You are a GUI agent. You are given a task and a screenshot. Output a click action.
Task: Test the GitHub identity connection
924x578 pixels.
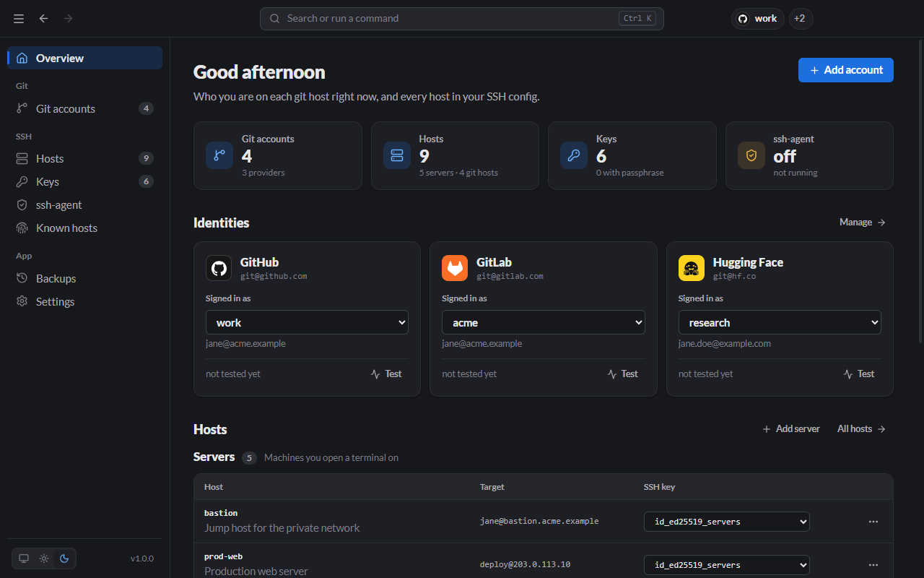pos(386,374)
